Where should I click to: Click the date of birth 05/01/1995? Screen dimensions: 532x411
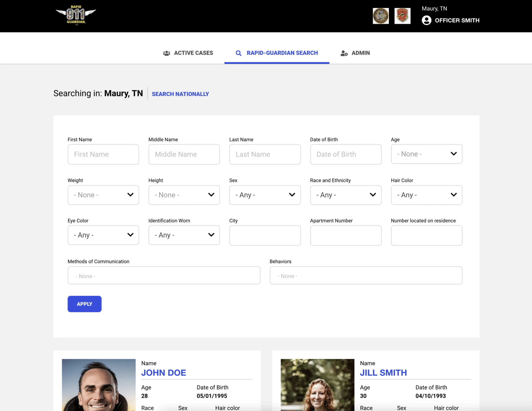click(x=212, y=396)
